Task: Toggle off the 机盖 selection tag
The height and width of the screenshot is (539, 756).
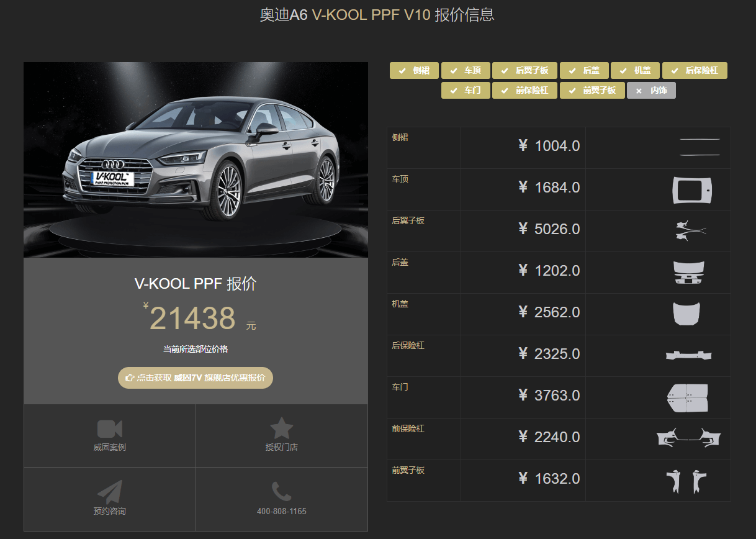Action: [x=635, y=71]
